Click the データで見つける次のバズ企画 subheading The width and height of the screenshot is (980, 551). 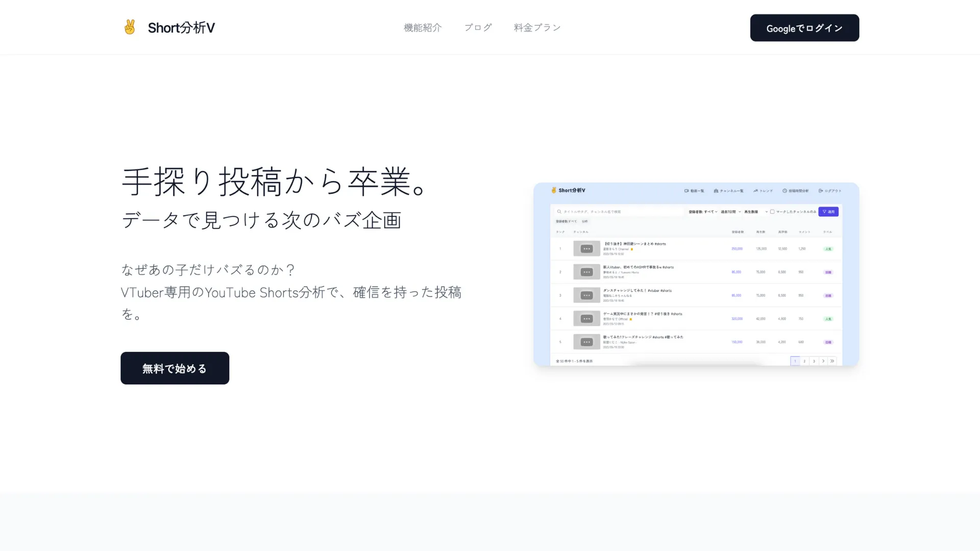261,220
